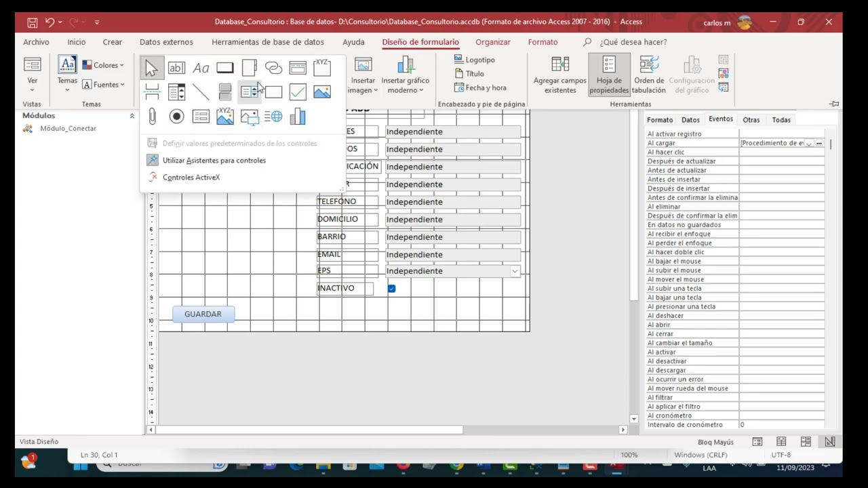Pick the Tab Control in gallery
Image resolution: width=868 pixels, height=488 pixels.
(x=250, y=68)
